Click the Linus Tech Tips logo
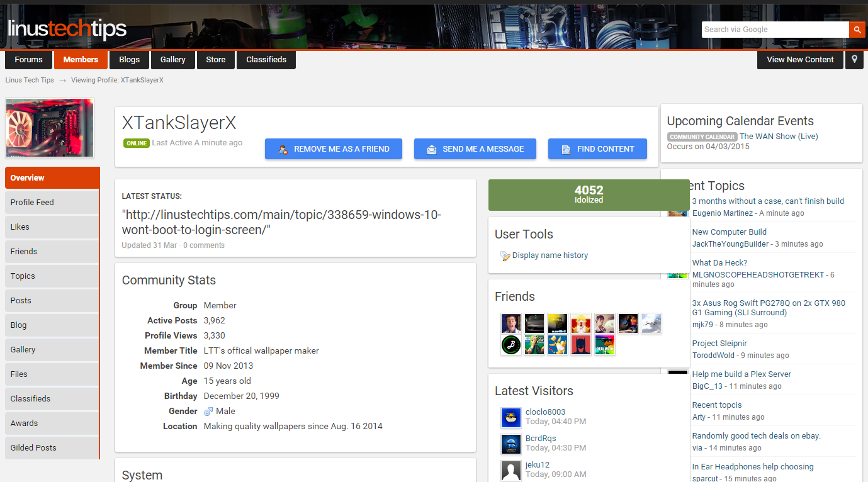Viewport: 868px width, 482px height. coord(67,29)
